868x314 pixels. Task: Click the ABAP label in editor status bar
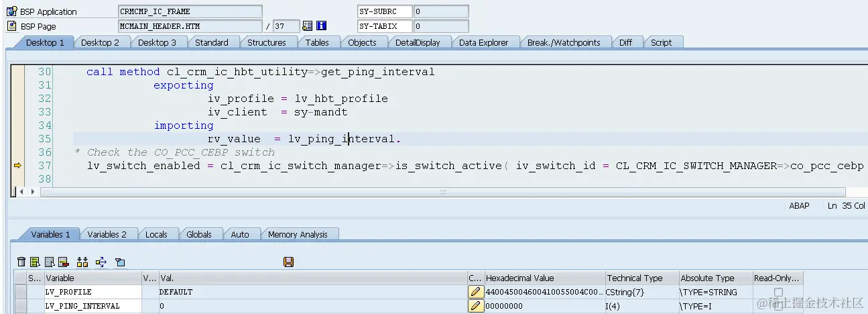pyautogui.click(x=799, y=206)
